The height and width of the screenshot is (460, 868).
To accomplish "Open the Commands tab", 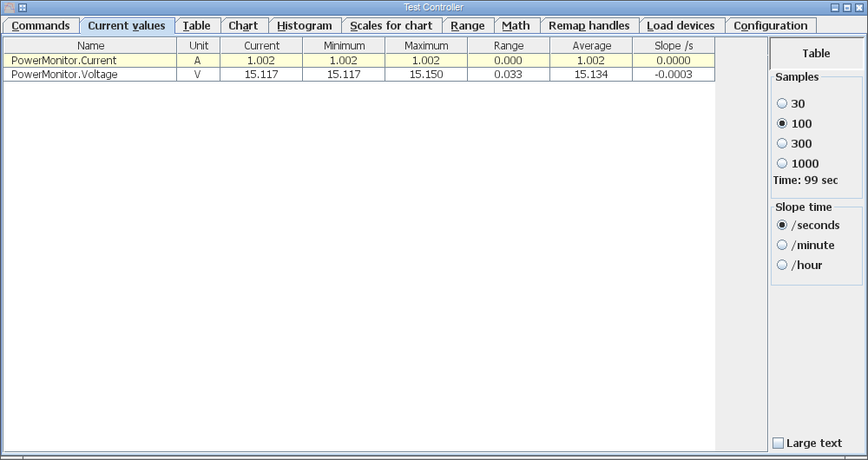I will point(41,26).
